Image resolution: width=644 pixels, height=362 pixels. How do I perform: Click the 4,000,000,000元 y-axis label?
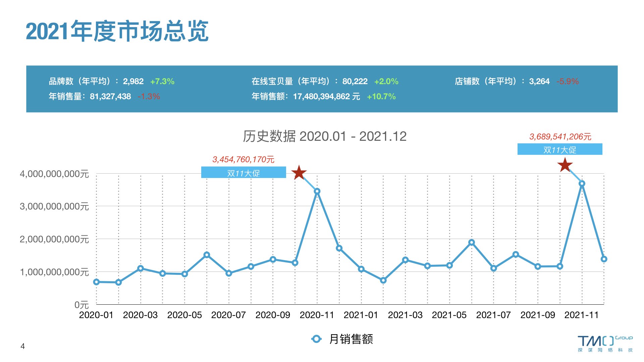54,174
